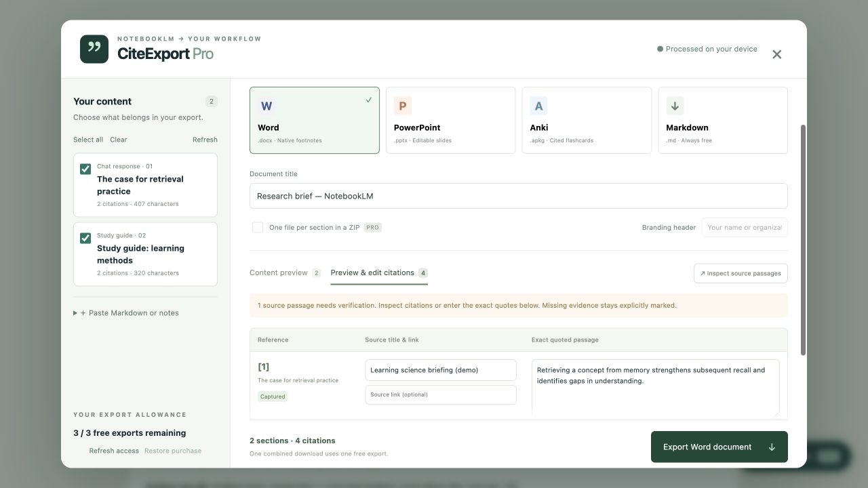Click the checkmark on the Word card
Screen dimensions: 868x488
click(x=369, y=100)
